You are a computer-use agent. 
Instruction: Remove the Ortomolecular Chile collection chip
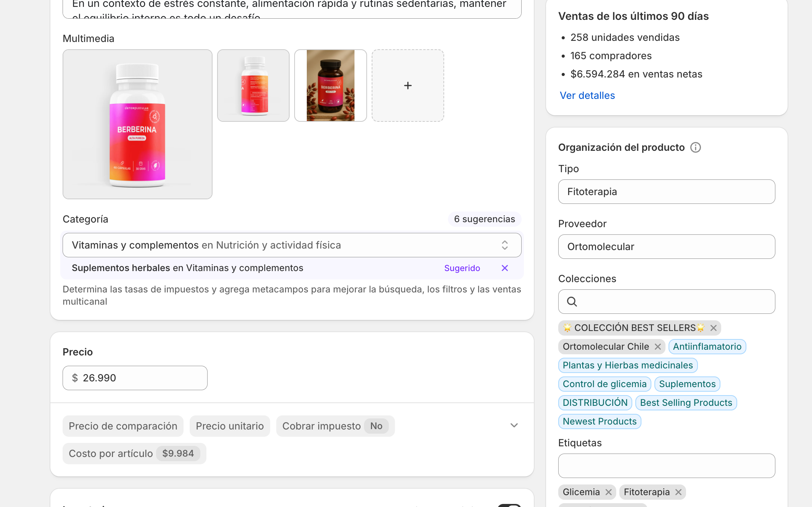657,347
